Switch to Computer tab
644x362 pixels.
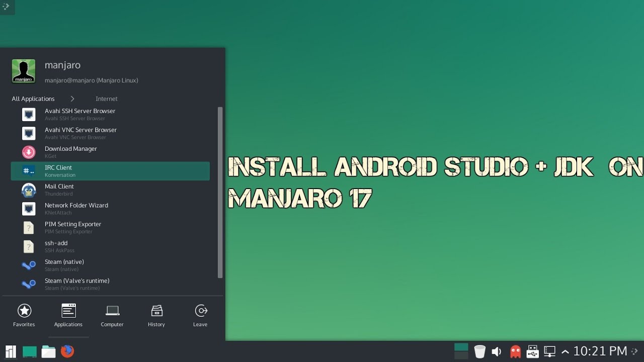coord(112,316)
